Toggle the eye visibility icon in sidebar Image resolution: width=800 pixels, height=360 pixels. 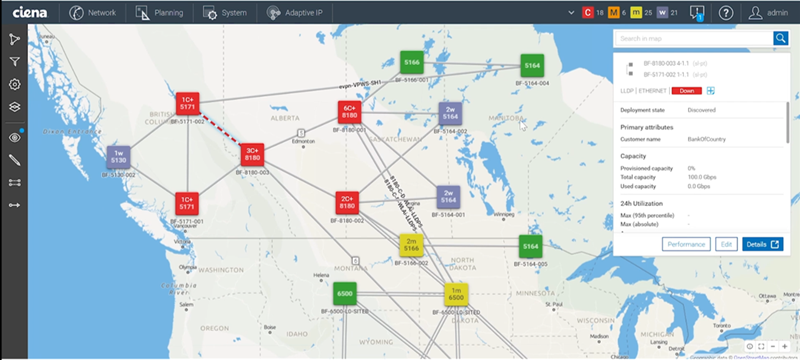click(x=14, y=137)
